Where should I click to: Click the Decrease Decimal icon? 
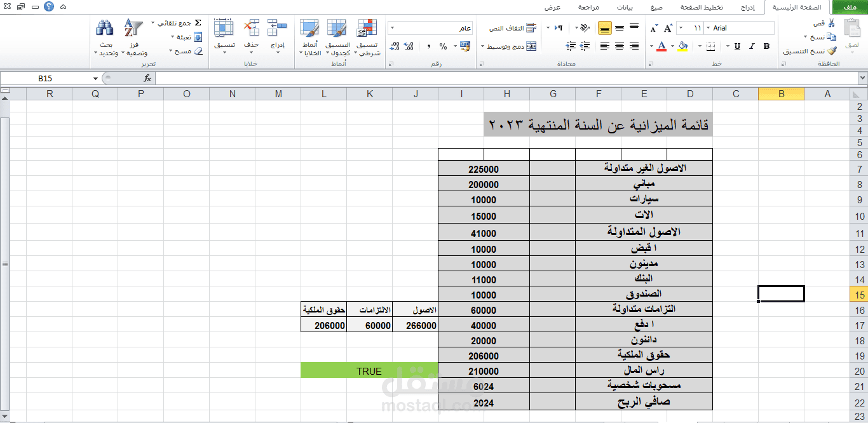[395, 46]
